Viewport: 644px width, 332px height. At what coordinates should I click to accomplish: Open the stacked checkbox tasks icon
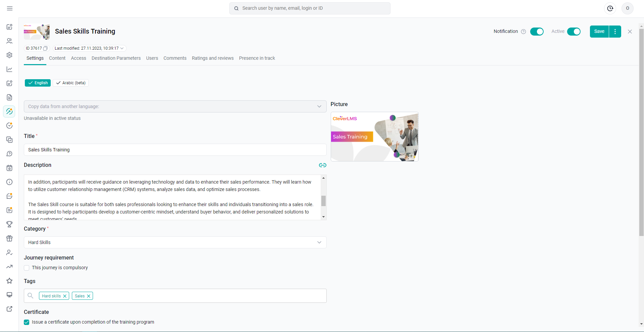(9, 140)
